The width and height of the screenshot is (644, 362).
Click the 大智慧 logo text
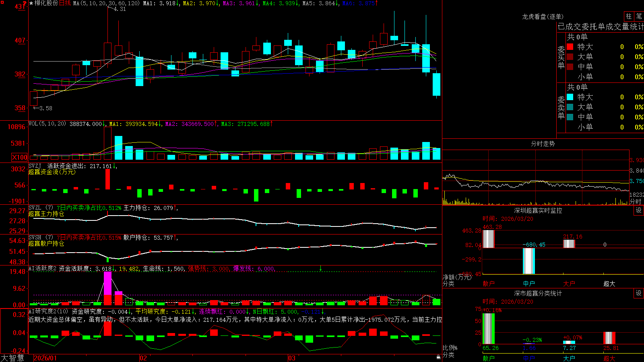pyautogui.click(x=12, y=358)
